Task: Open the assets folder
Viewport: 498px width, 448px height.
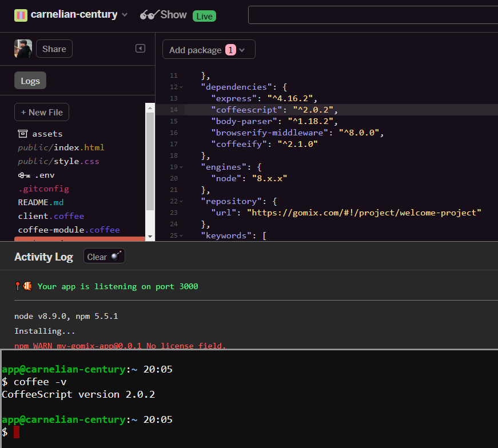Action: (41, 134)
